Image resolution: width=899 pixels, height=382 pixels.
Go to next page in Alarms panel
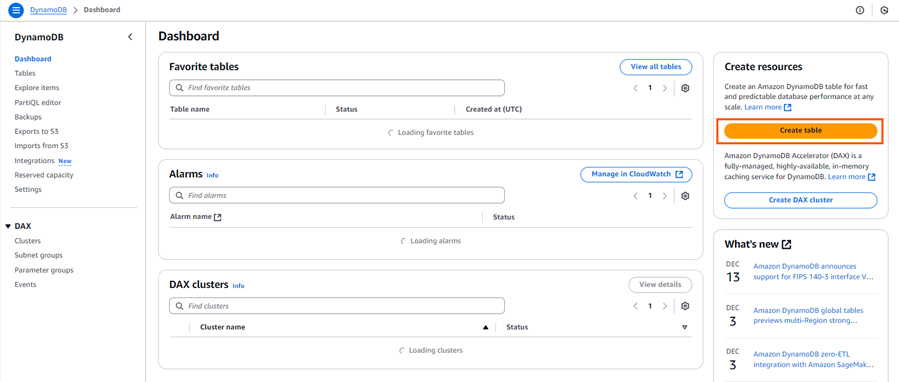click(665, 196)
